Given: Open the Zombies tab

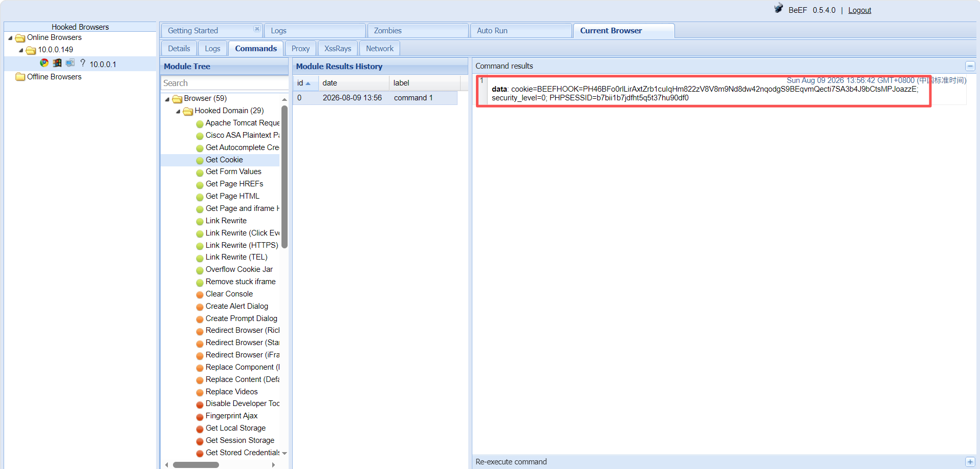Looking at the screenshot, I should click(x=418, y=31).
